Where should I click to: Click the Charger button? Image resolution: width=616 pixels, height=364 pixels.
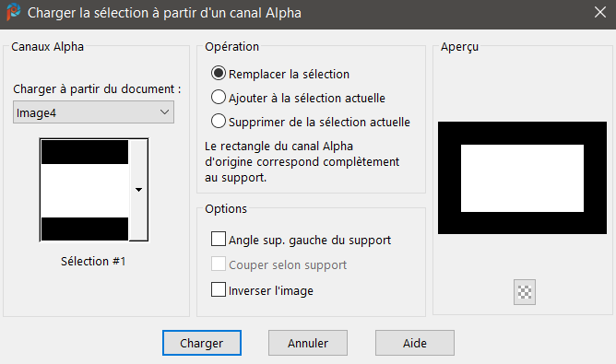pyautogui.click(x=202, y=343)
